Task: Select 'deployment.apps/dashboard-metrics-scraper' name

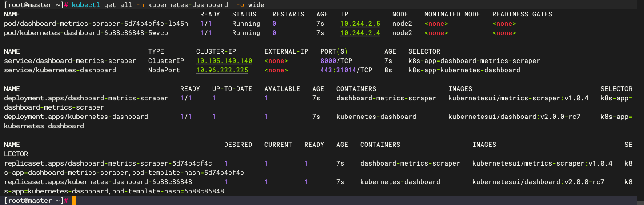Action: click(x=86, y=98)
